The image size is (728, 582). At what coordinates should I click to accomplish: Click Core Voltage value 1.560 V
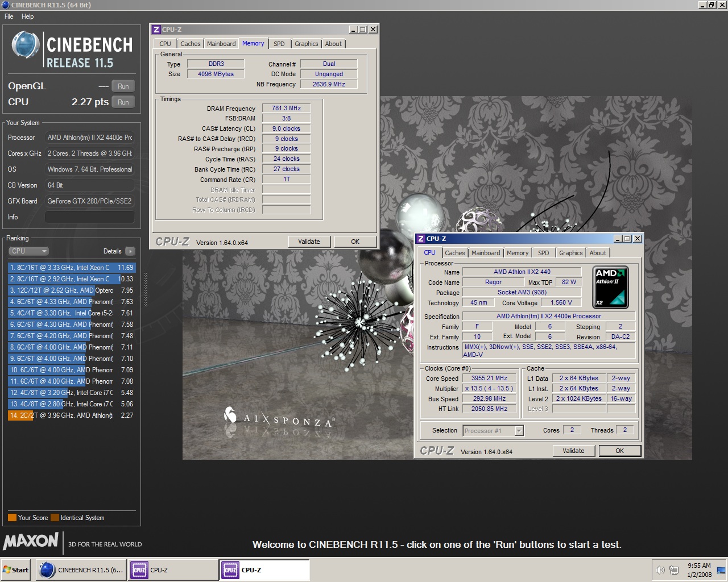pyautogui.click(x=561, y=303)
